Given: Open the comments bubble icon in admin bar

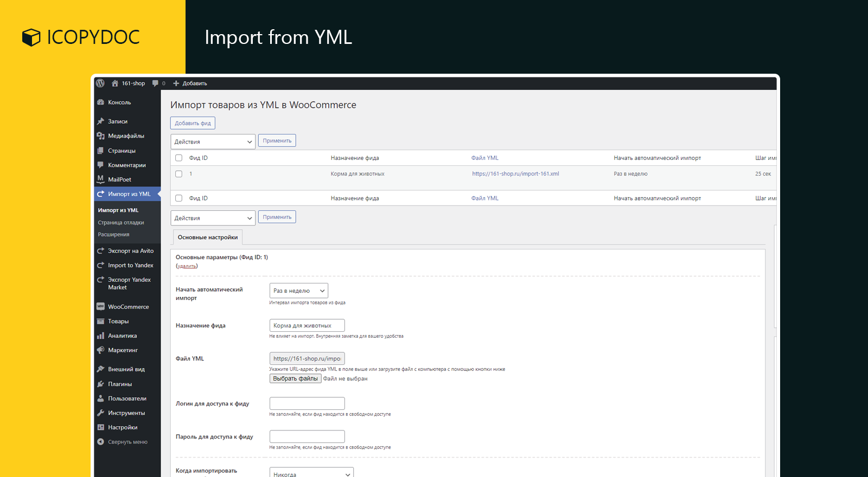Looking at the screenshot, I should tap(156, 83).
